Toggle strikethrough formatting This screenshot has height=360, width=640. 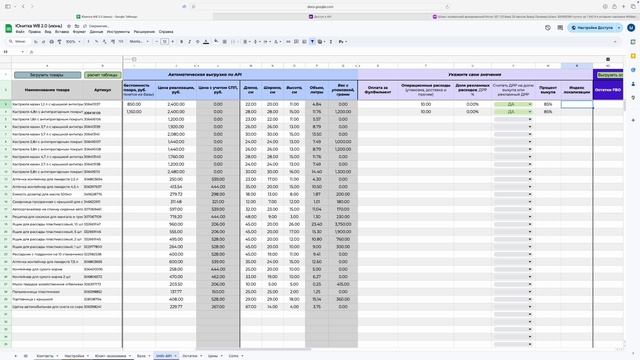point(198,42)
